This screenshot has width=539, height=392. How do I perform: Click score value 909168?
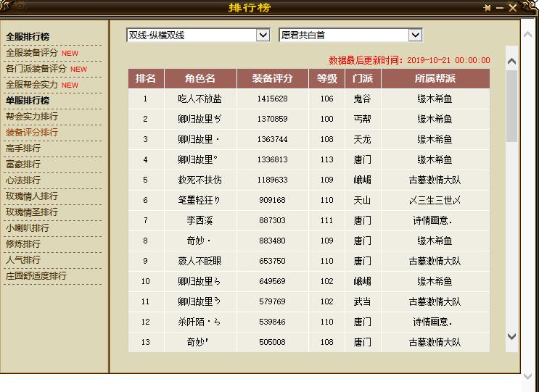[272, 200]
